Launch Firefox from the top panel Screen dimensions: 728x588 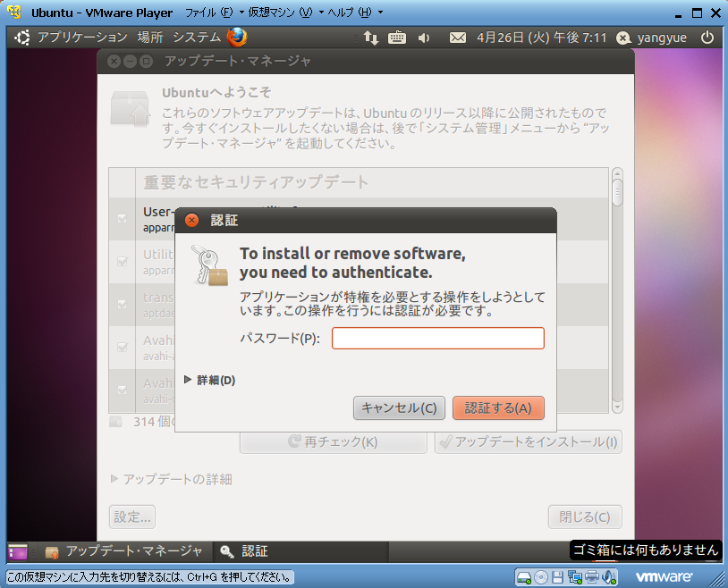237,38
